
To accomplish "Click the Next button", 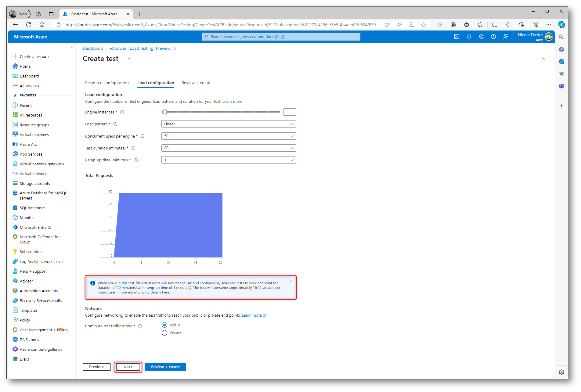I will click(x=128, y=367).
